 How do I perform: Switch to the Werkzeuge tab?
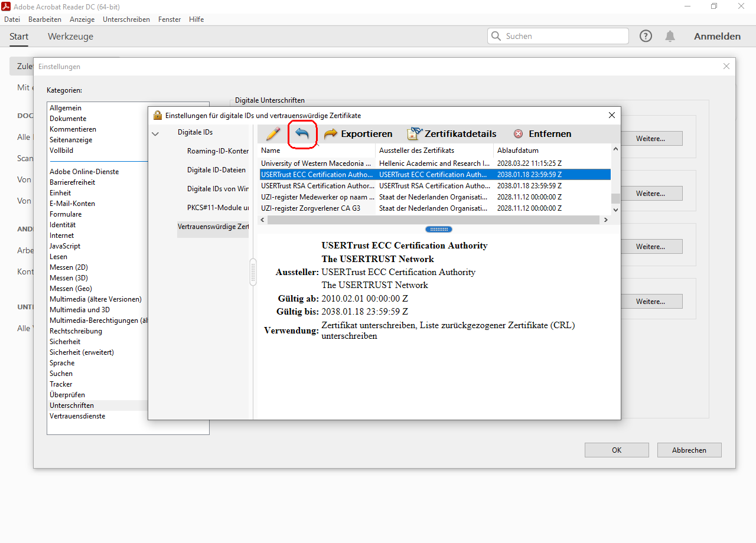click(70, 37)
